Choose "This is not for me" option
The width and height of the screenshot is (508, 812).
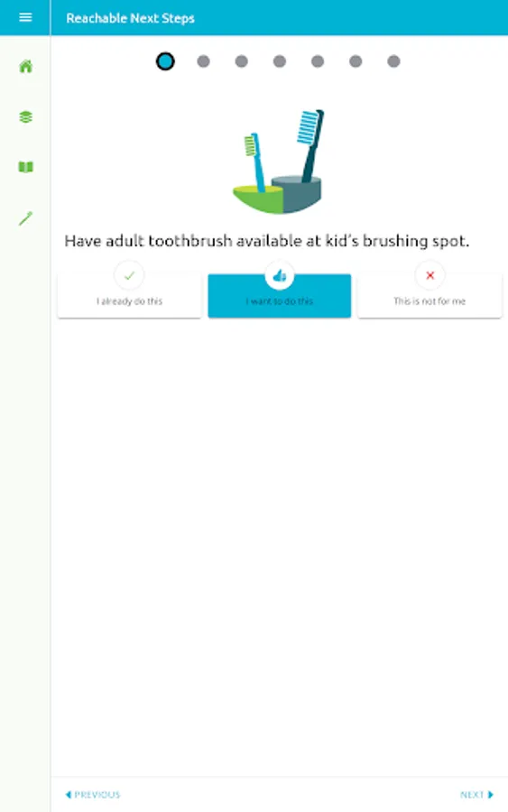coord(429,295)
